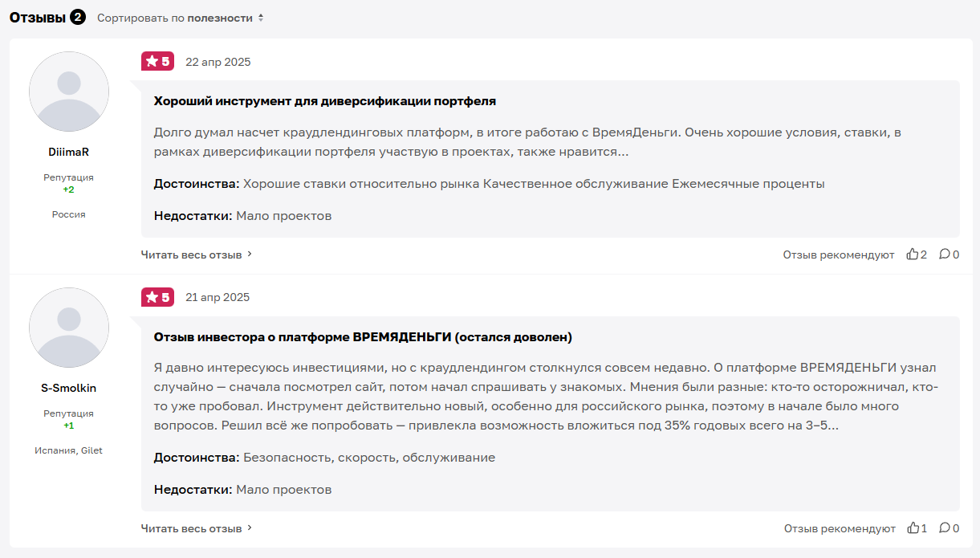Click Отзыв рекомендуют on the first review
This screenshot has width=980, height=558.
pos(838,254)
